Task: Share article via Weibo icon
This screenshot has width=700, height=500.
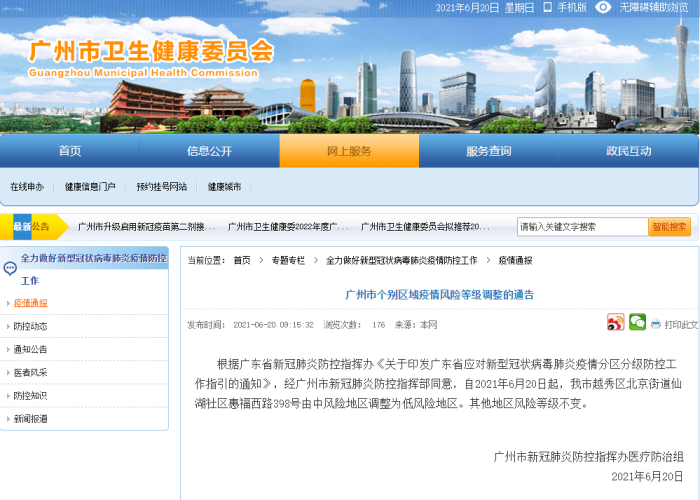Action: (615, 322)
